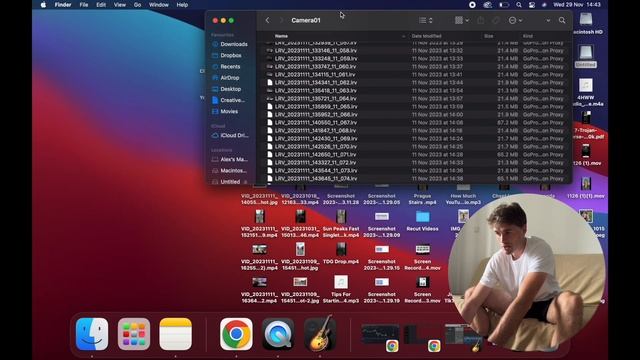This screenshot has height=360, width=640.
Task: Sort files by the Kind column
Action: (x=528, y=36)
